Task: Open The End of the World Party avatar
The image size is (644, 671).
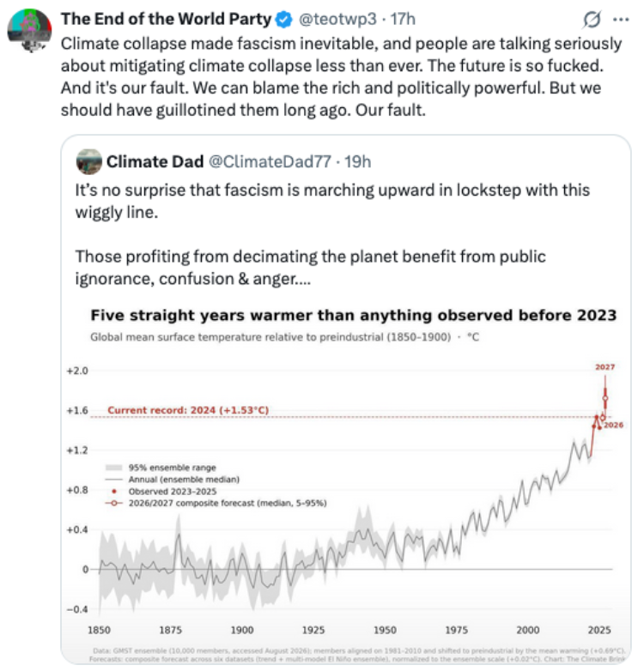Action: [x=29, y=30]
